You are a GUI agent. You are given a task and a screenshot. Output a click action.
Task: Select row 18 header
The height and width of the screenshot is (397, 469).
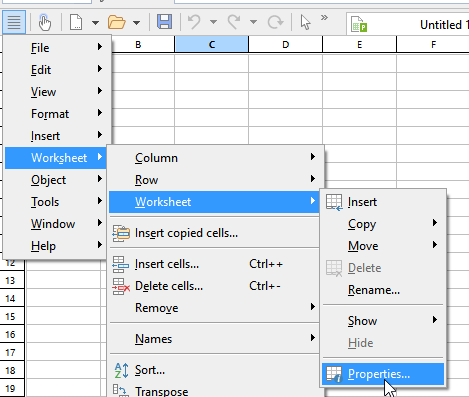(12, 370)
